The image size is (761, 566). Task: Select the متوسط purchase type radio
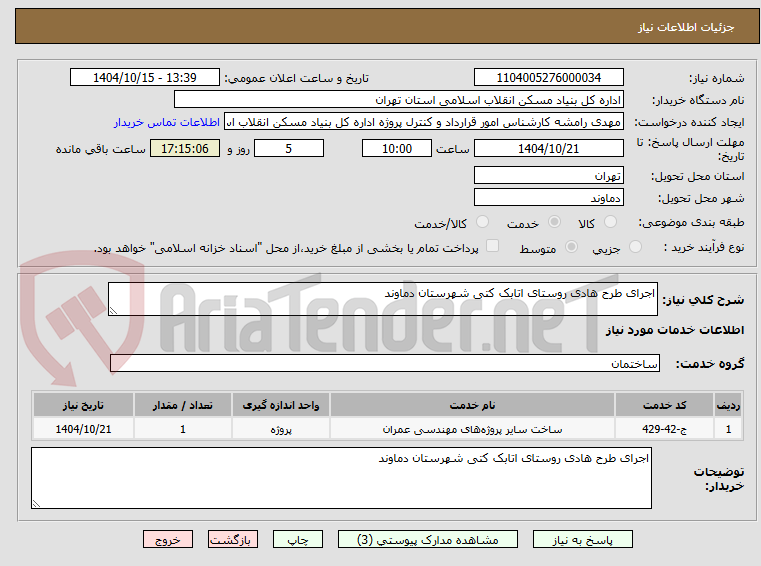571,247
